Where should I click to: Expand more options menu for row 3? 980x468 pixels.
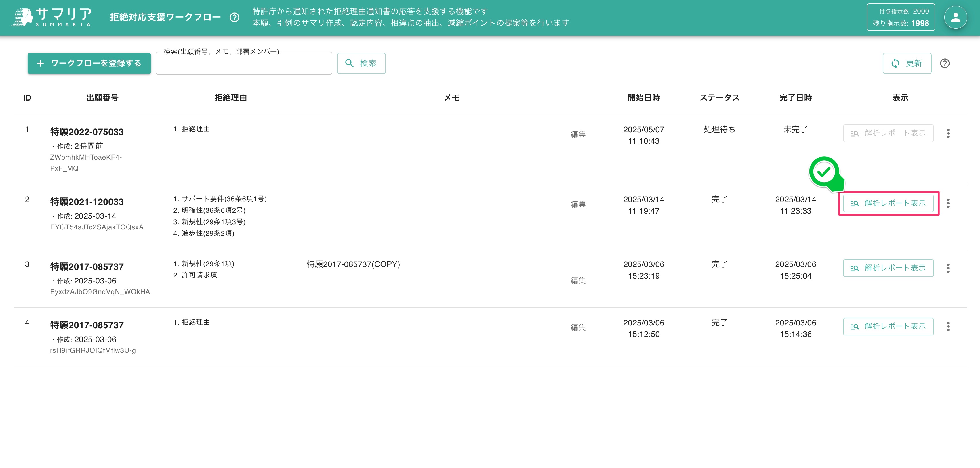948,268
